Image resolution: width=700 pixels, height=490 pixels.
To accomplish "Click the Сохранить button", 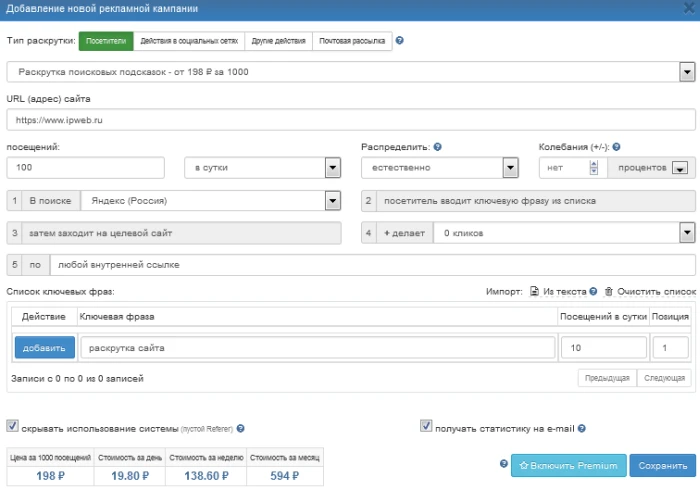I will click(663, 465).
